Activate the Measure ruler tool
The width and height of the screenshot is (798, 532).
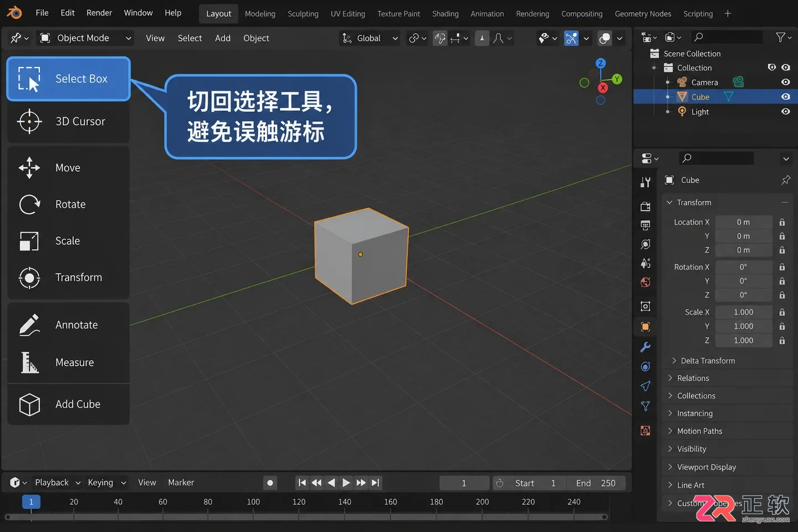point(68,362)
